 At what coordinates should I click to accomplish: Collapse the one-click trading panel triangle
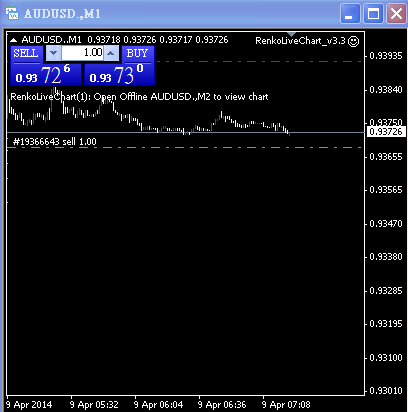click(x=13, y=40)
